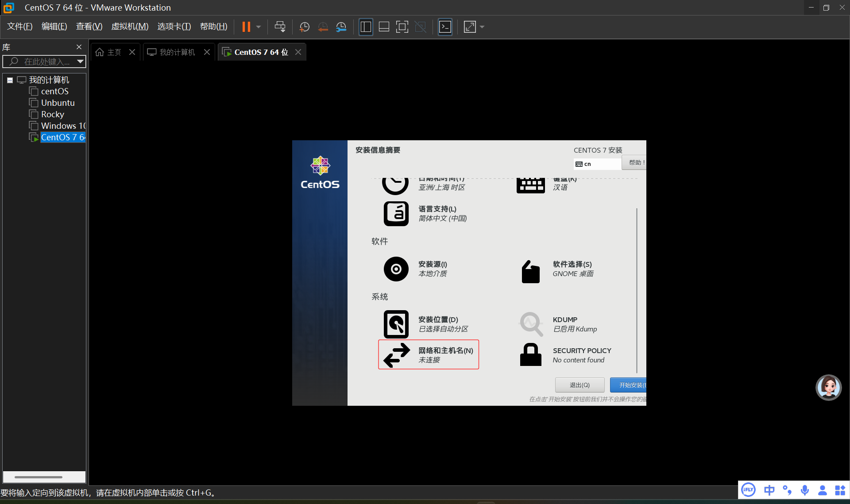Open the stretch display dropdown arrow

482,27
